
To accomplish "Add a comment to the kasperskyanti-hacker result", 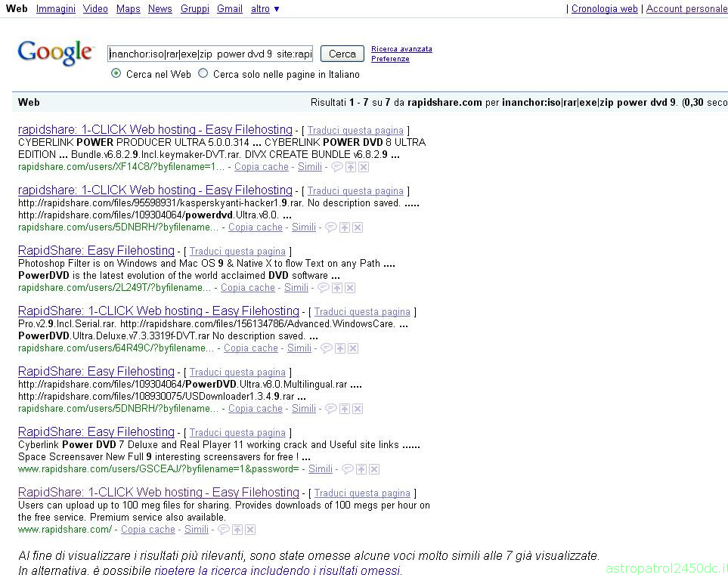I will [330, 227].
